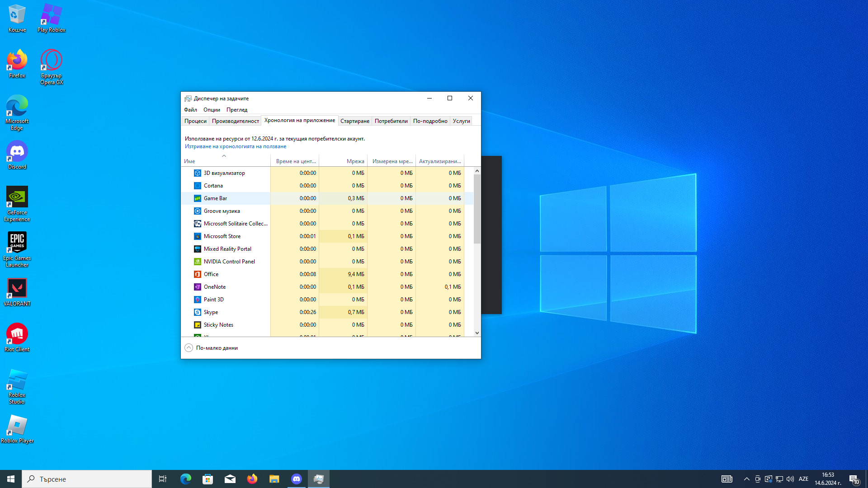Click the vertical scrollbar thumb in list
This screenshot has width=868, height=488.
pyautogui.click(x=477, y=208)
